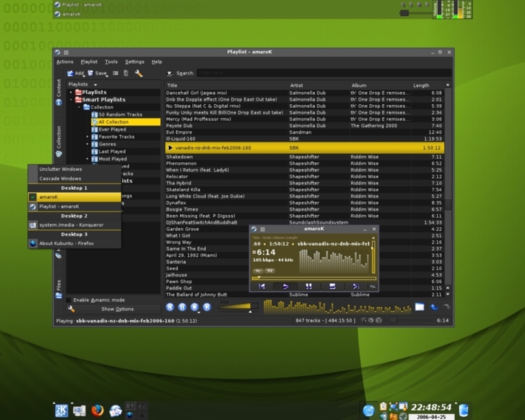Open the Context sidebar info icon
525x420 pixels.
pyautogui.click(x=59, y=102)
